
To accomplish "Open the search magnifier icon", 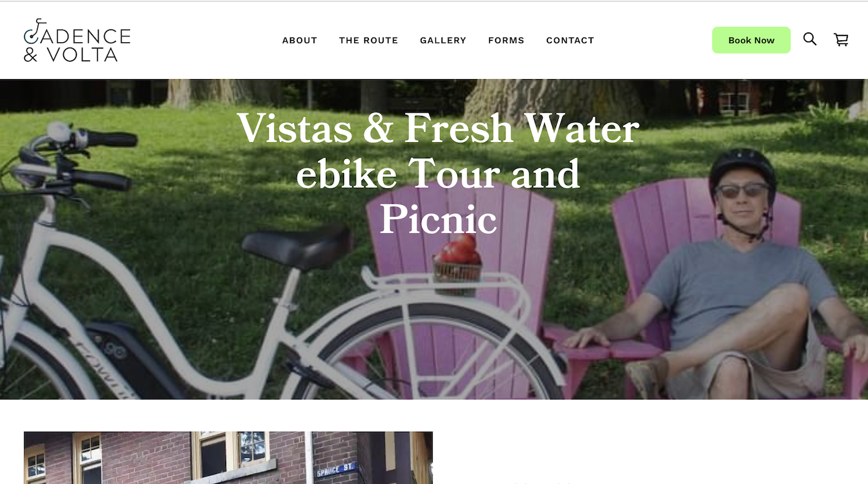I will point(810,40).
